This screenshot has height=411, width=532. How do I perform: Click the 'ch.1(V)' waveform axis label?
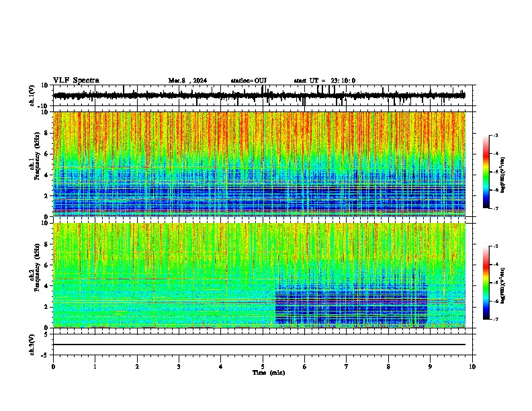tap(32, 95)
